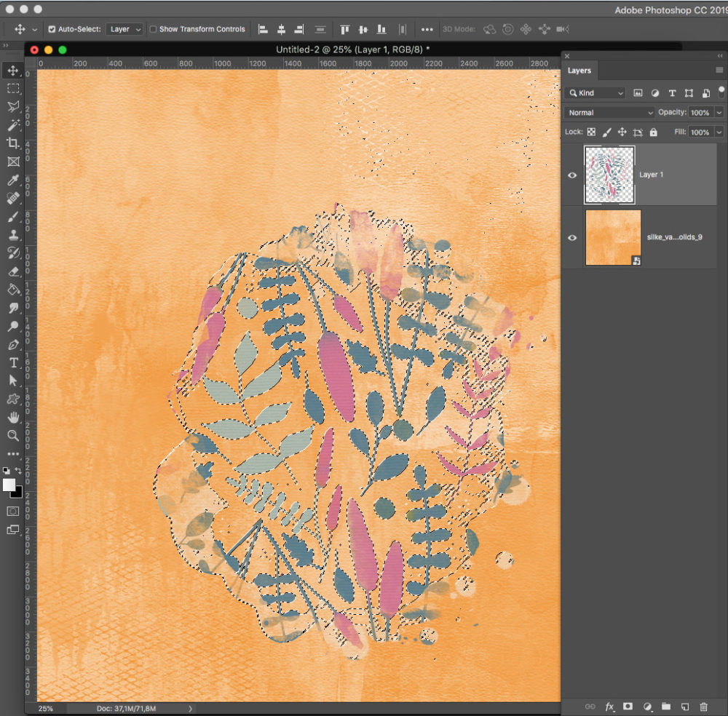The image size is (728, 716).
Task: Hide the silke_va...olids_9 layer
Action: point(572,238)
